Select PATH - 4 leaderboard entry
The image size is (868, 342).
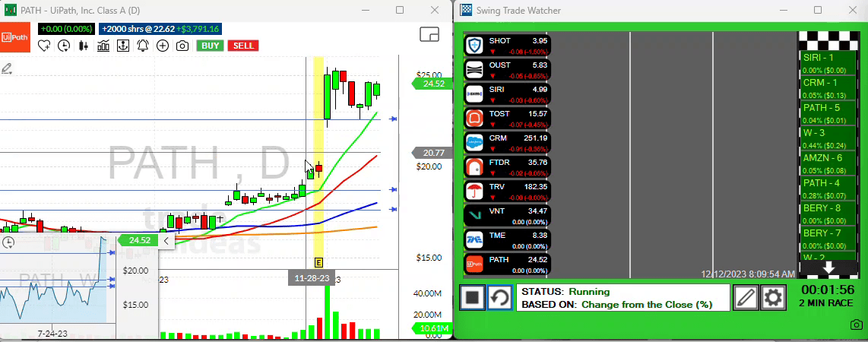point(828,188)
